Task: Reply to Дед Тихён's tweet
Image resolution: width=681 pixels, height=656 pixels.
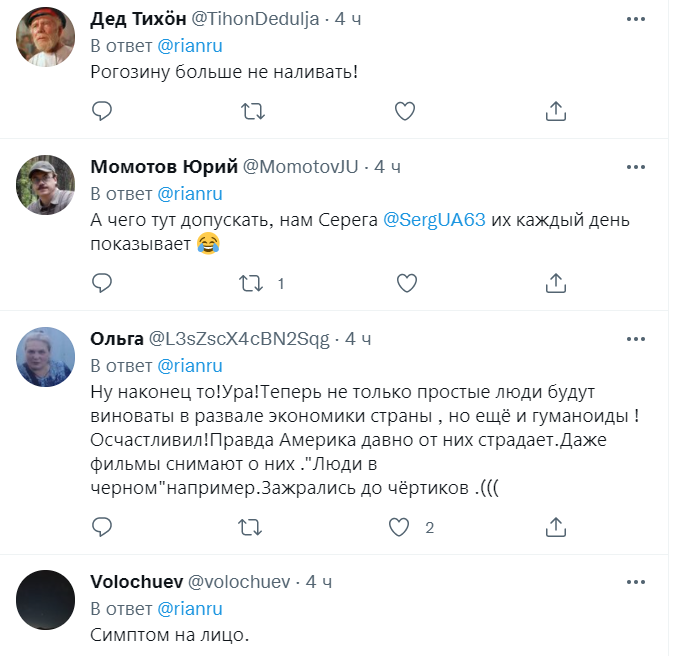Action: click(100, 112)
